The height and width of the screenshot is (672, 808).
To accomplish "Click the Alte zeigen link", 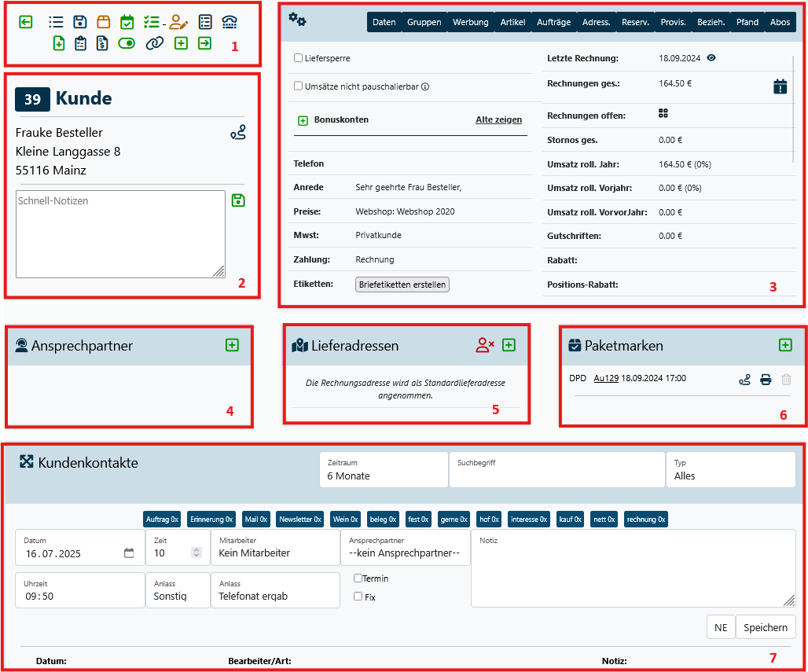I will click(498, 120).
